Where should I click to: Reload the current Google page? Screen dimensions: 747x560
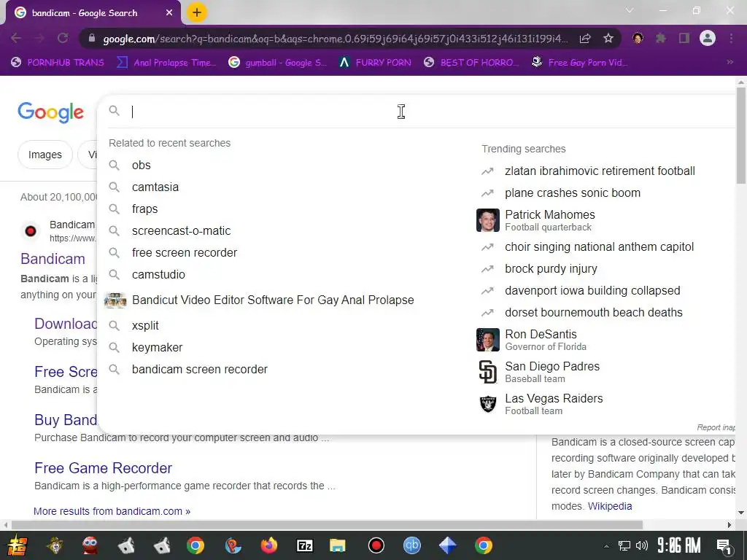(x=63, y=38)
